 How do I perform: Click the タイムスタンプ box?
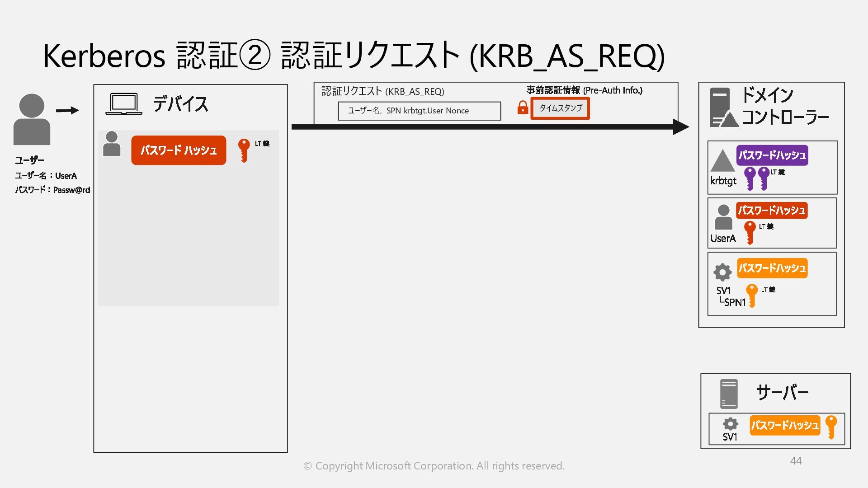pos(560,108)
